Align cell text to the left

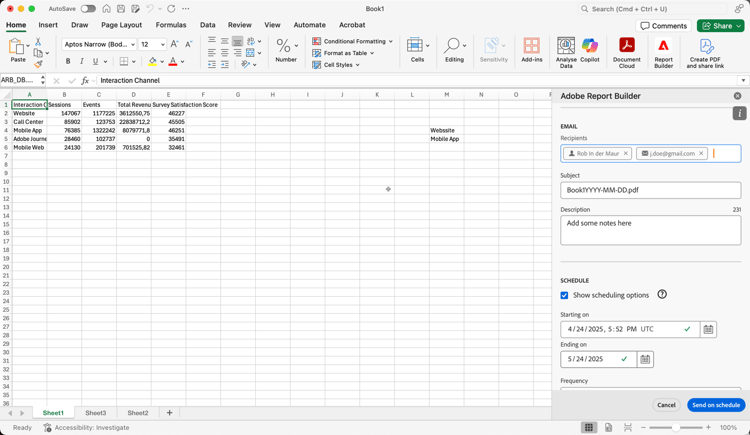point(212,53)
